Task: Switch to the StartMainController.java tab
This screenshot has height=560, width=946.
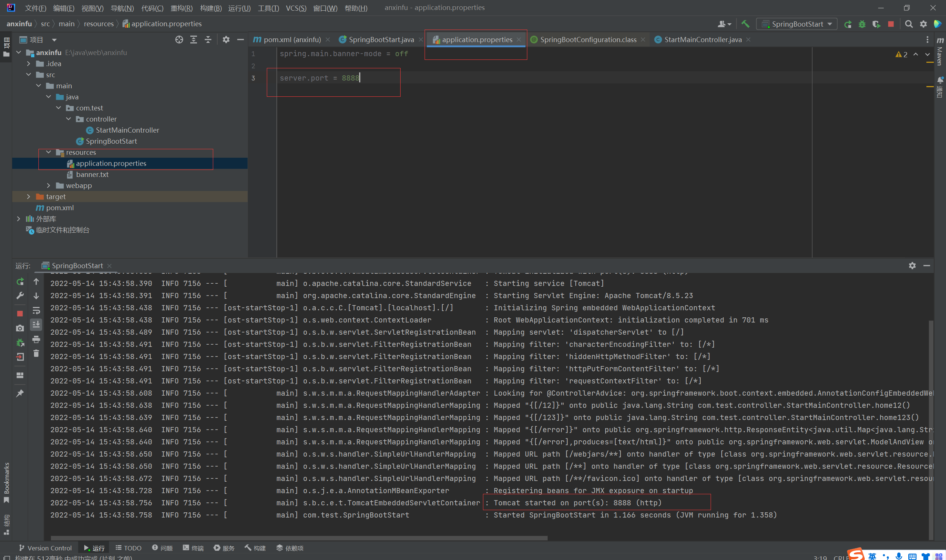Action: pyautogui.click(x=702, y=40)
